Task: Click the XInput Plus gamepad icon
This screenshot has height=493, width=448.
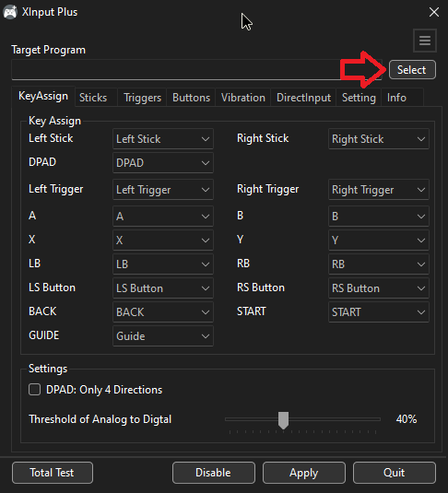Action: click(x=10, y=12)
